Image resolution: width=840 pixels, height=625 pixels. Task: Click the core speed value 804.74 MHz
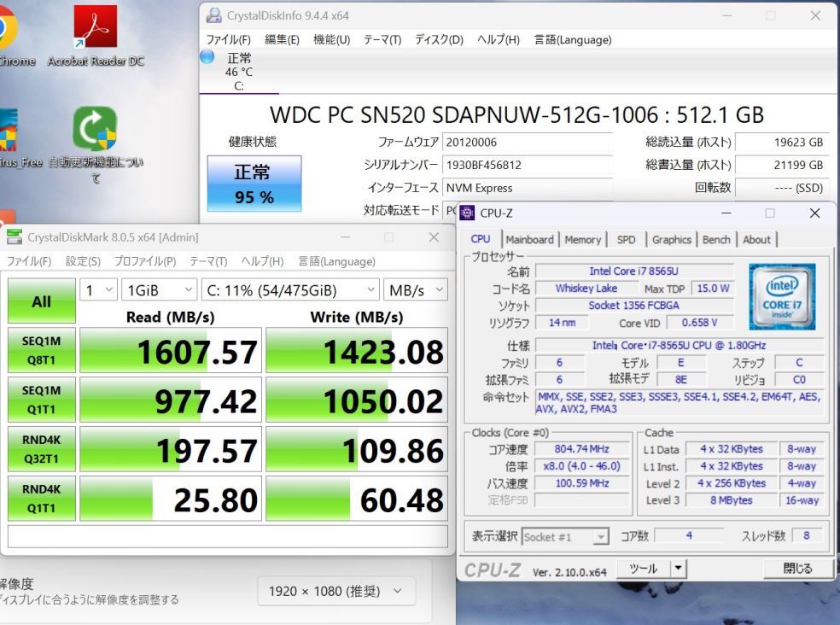tap(582, 449)
